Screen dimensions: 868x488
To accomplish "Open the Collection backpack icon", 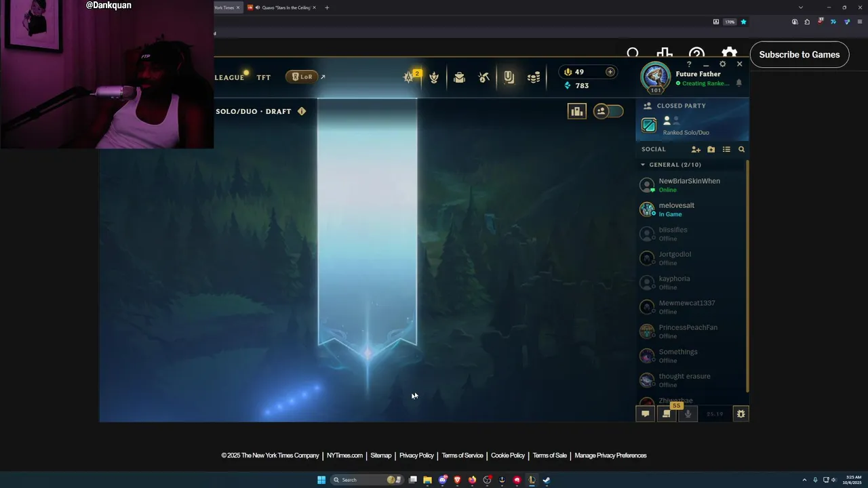I will pos(459,77).
